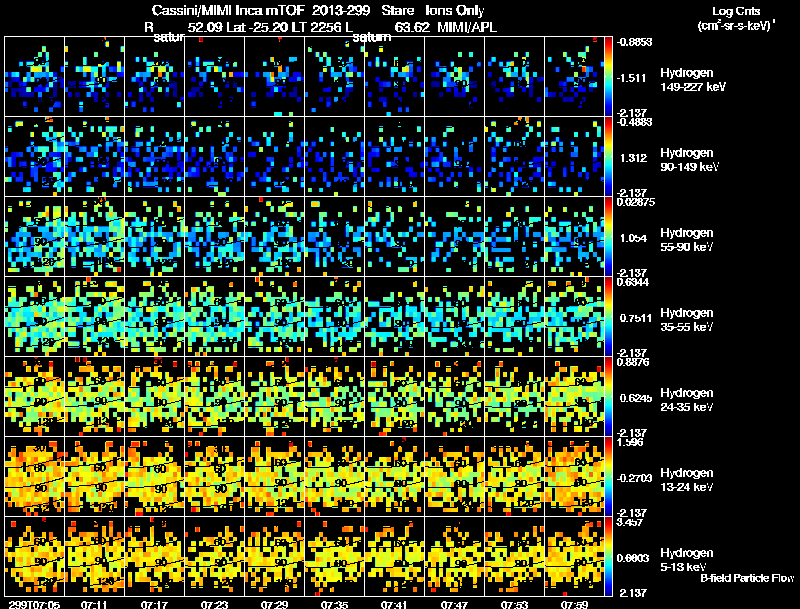Click the '0.7511' color scale value

[636, 318]
